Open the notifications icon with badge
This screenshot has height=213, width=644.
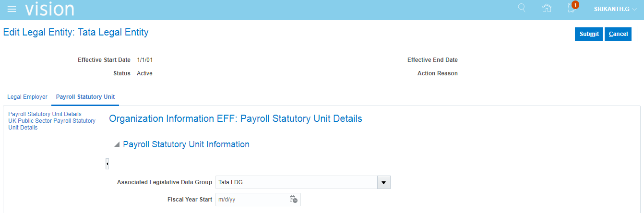(x=572, y=8)
